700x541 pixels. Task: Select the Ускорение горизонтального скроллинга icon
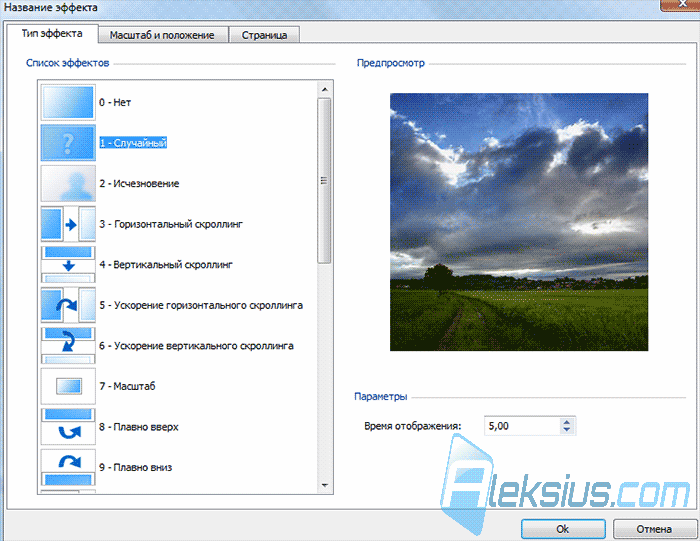[68, 305]
